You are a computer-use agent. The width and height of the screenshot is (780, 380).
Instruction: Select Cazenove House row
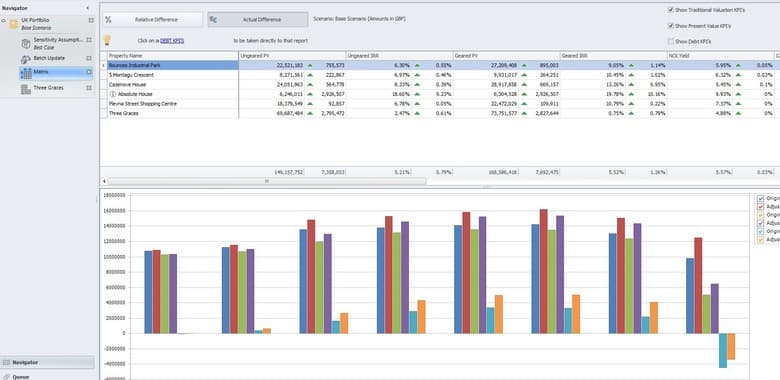tap(440, 85)
